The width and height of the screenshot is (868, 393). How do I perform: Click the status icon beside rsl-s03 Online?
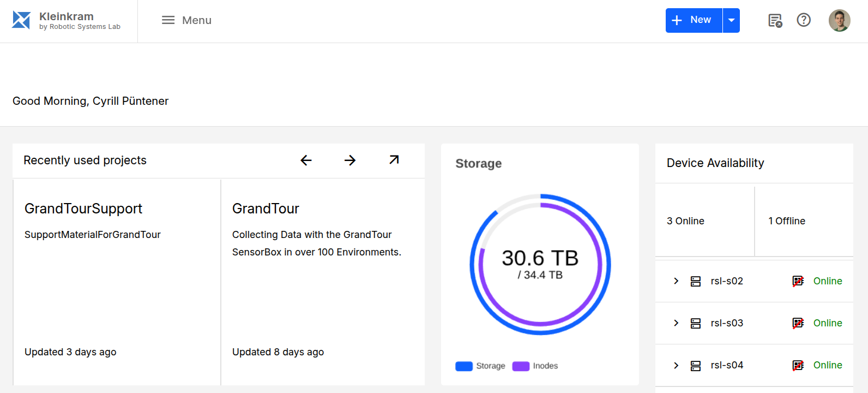point(798,323)
